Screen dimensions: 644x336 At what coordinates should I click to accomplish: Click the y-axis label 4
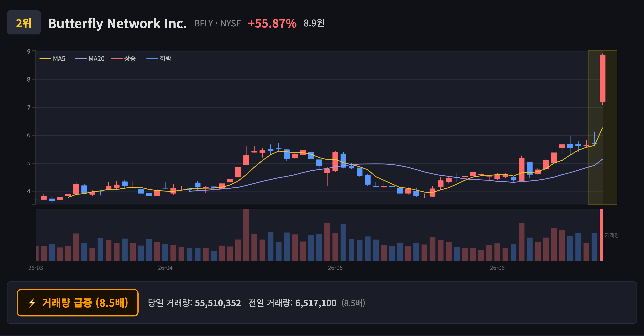[29, 191]
